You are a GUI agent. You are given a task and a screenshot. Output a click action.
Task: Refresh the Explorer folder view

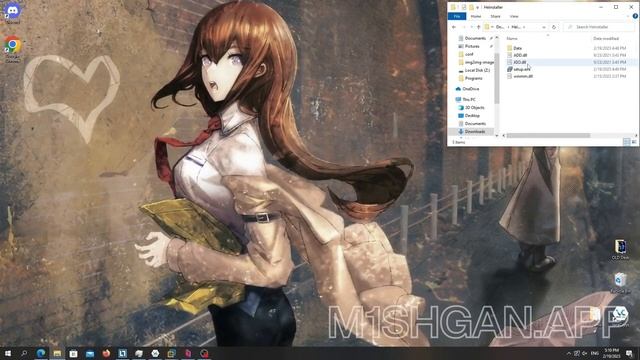[553, 27]
